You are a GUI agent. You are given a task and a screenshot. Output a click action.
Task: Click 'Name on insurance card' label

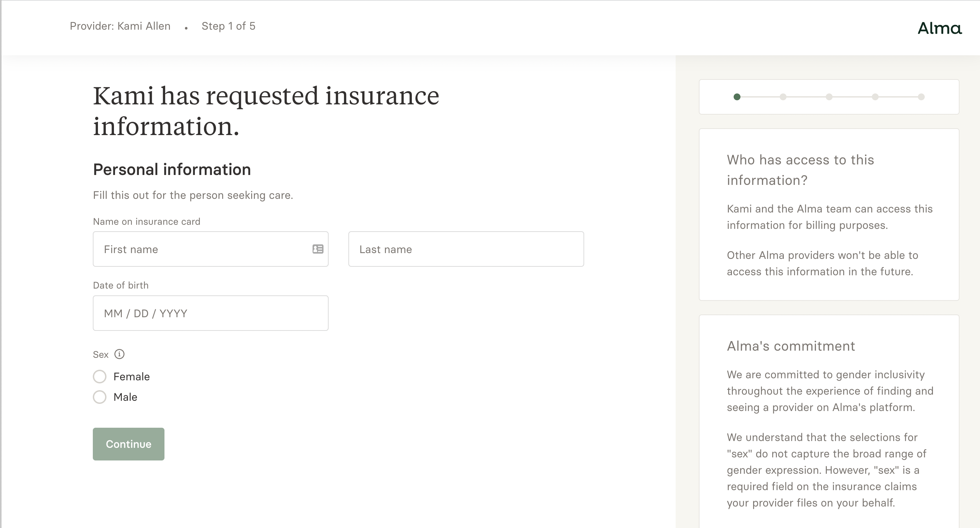[x=146, y=221]
